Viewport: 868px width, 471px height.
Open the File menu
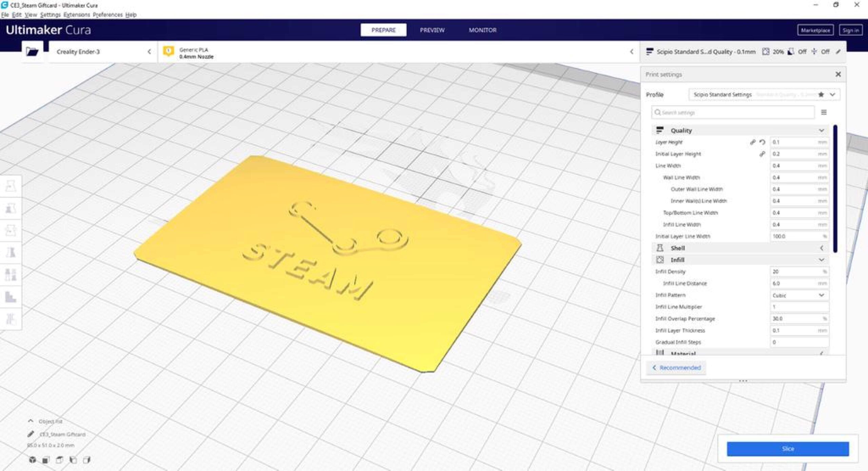[5, 15]
